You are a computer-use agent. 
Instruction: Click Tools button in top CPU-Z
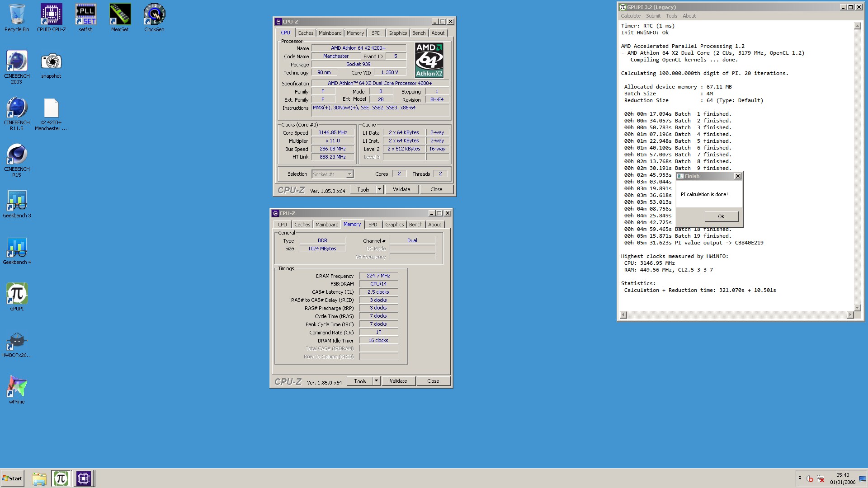[363, 189]
